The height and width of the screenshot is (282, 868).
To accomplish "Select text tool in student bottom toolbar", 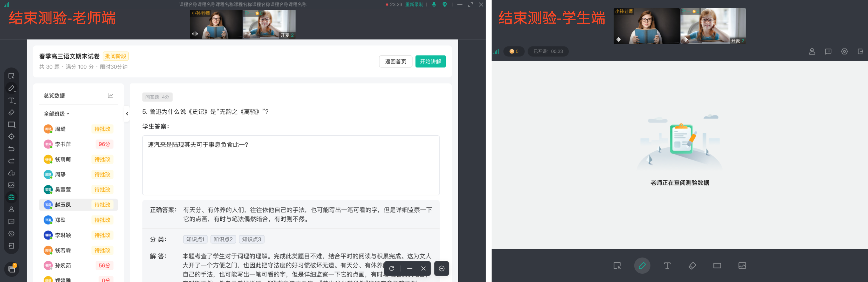I will (667, 266).
